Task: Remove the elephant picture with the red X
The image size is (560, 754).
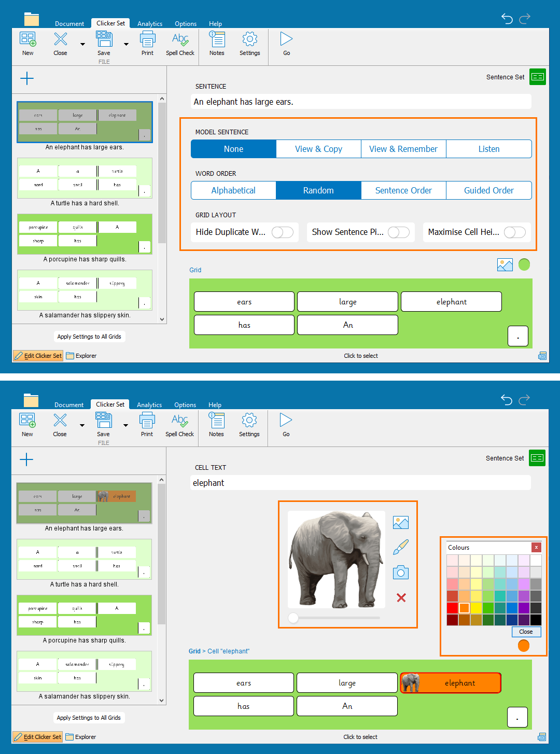Action: (401, 597)
